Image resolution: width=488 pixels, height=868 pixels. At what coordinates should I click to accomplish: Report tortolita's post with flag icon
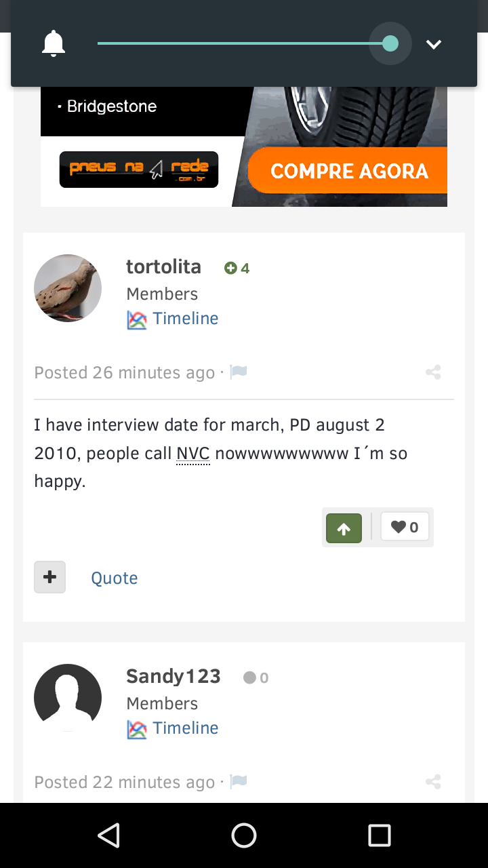(239, 372)
